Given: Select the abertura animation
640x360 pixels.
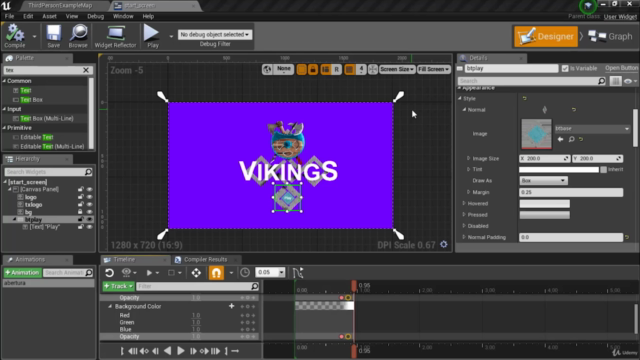Looking at the screenshot, I should [x=48, y=283].
